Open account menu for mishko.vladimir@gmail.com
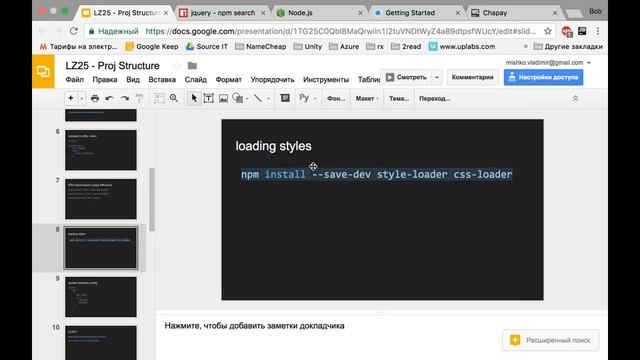Viewport: 640px width, 360px height. click(548, 62)
